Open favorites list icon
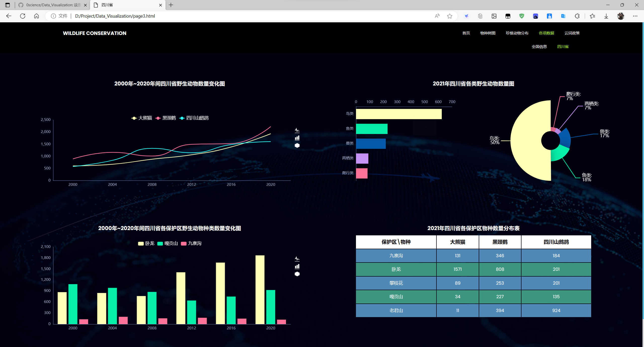Image resolution: width=644 pixels, height=347 pixels. coord(592,16)
